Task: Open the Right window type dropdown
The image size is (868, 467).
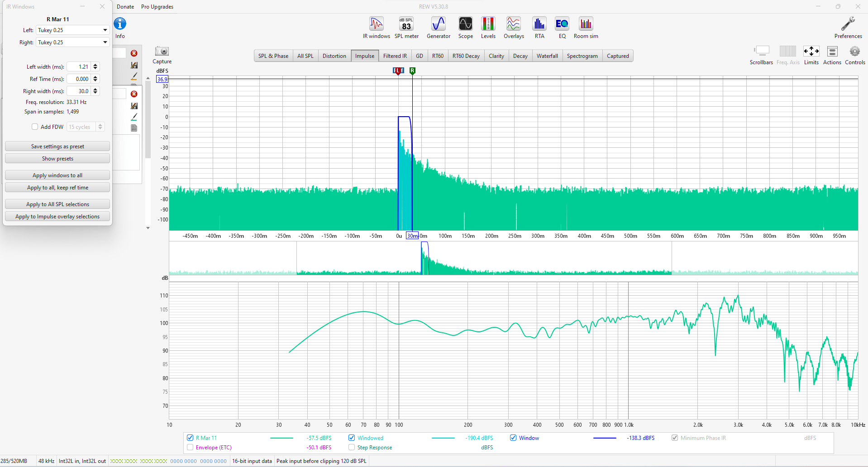Action: tap(73, 42)
